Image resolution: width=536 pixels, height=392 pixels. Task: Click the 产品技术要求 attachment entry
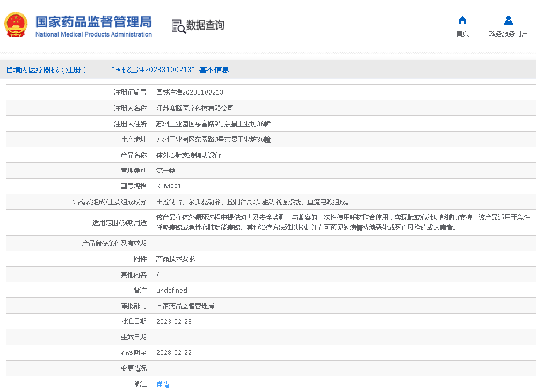[x=175, y=258]
